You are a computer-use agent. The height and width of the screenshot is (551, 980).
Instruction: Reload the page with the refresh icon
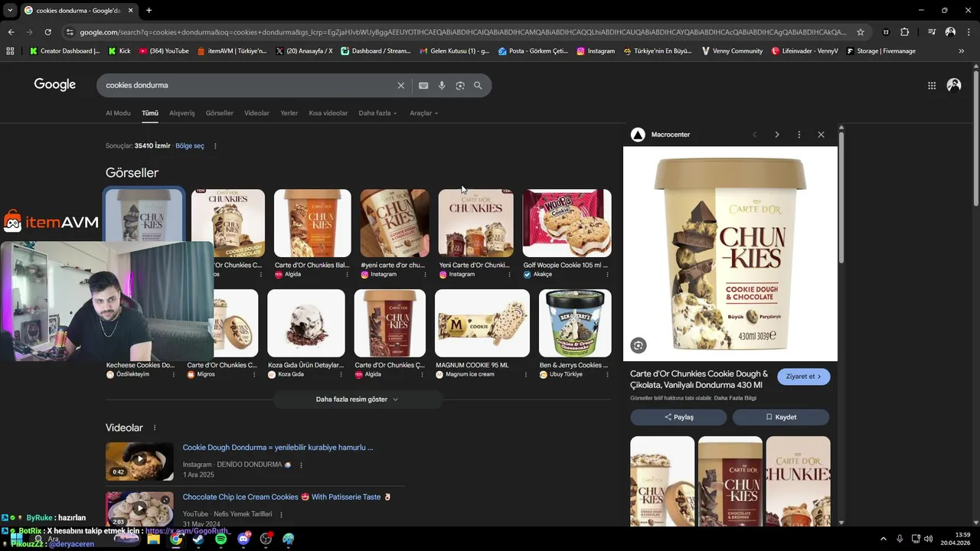point(47,32)
